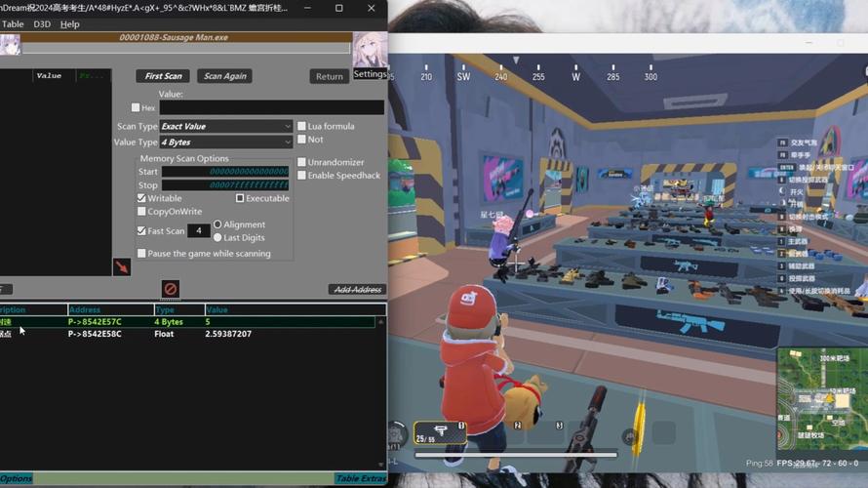Click the Value column header in found list

point(54,76)
